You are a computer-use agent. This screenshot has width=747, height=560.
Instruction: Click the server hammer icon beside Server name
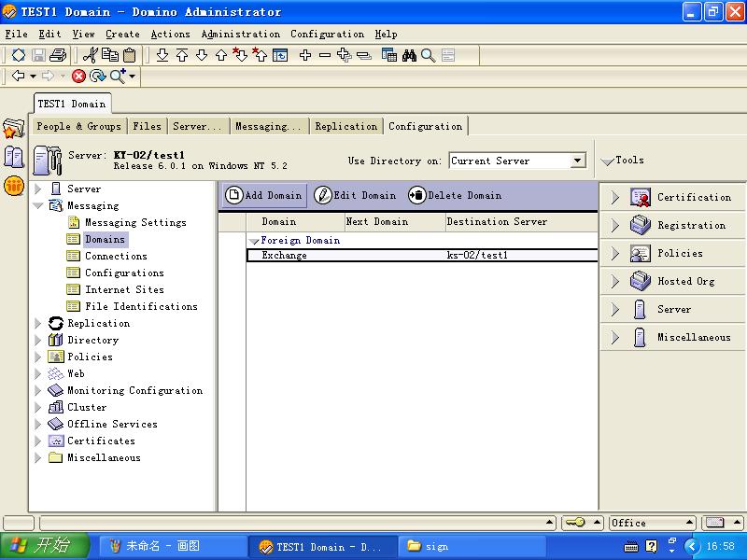click(47, 161)
